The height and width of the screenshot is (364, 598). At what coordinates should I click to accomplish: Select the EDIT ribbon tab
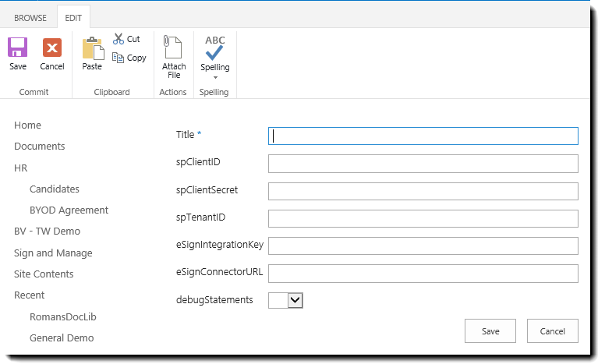[73, 17]
